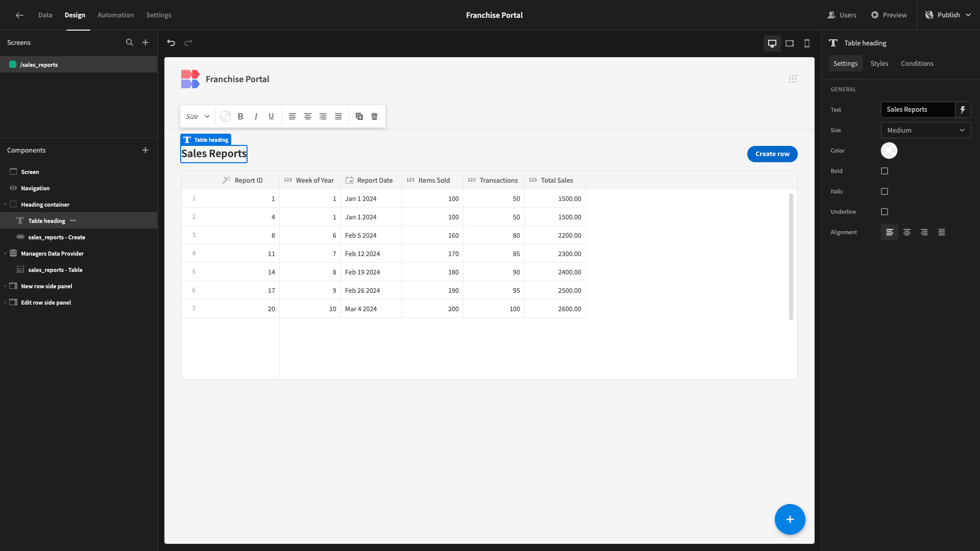Click the floating blue plus button

[x=790, y=519]
